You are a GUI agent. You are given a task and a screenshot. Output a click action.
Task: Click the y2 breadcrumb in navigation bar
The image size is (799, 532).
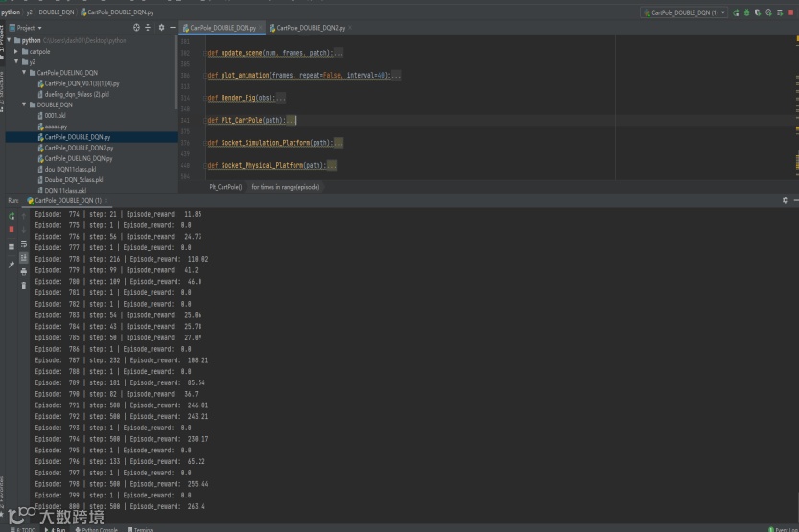tap(29, 12)
